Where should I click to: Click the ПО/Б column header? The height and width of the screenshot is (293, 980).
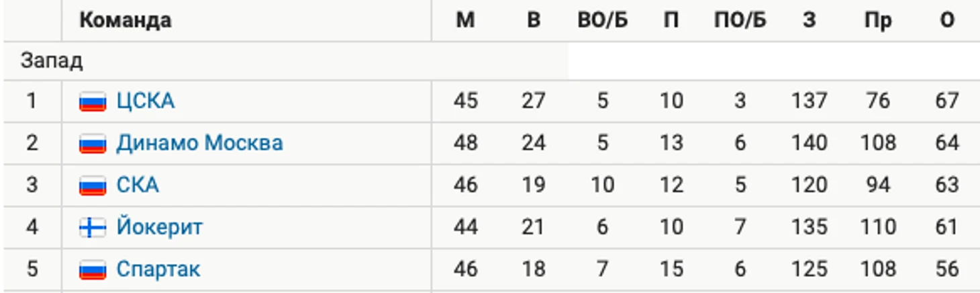740,21
